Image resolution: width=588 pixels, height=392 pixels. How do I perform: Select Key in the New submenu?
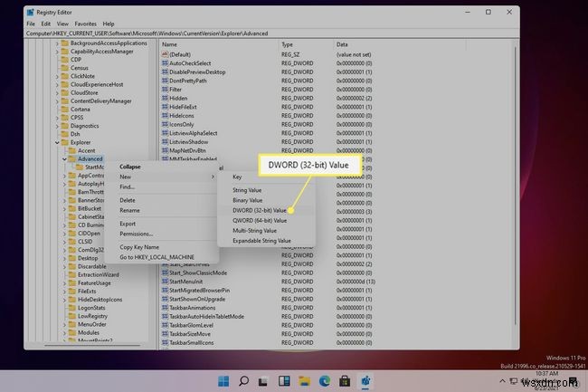coord(237,177)
